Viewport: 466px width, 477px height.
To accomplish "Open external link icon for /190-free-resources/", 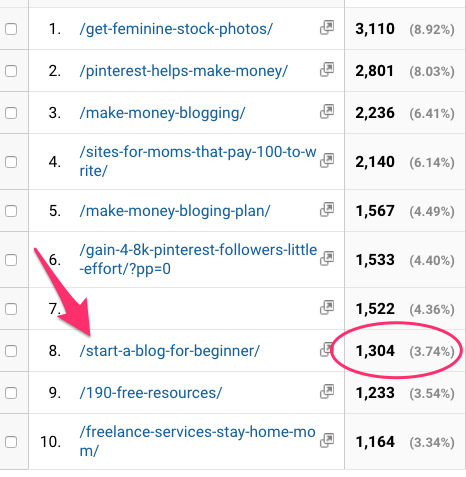I will 327,392.
